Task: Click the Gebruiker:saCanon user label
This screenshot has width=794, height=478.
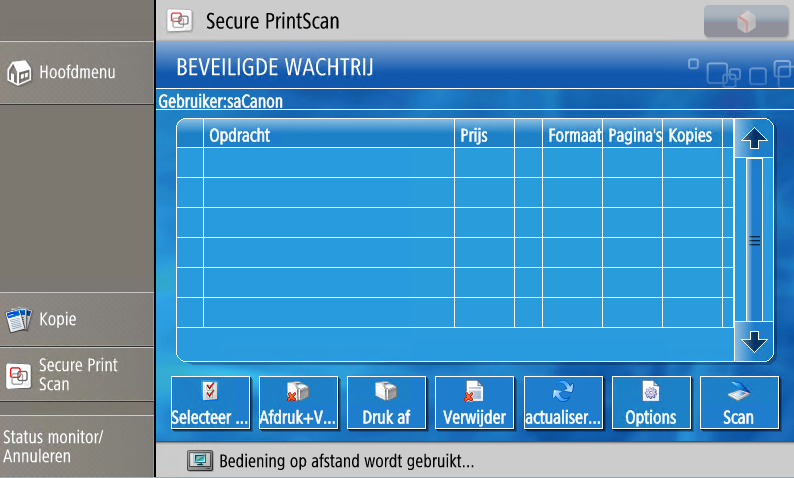Action: [x=220, y=101]
